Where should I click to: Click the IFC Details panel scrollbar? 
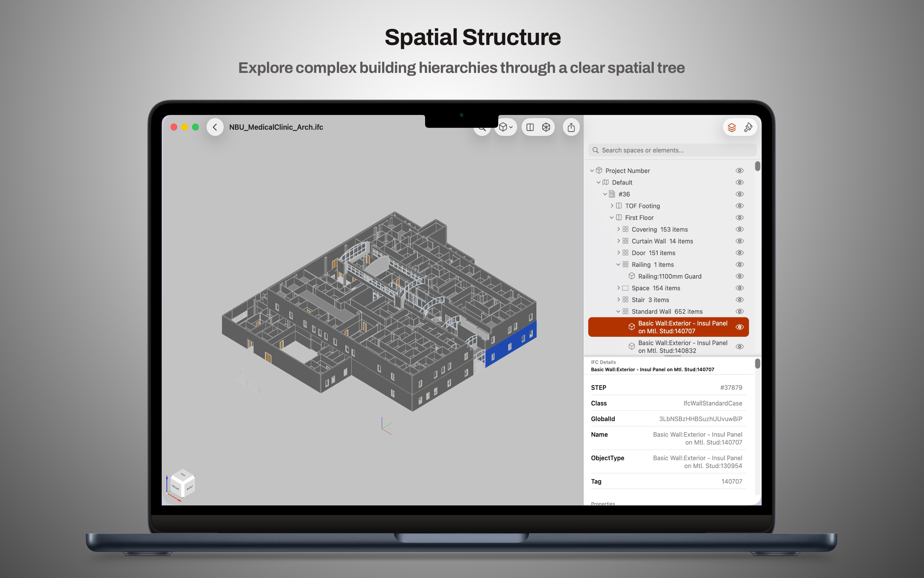(x=757, y=363)
